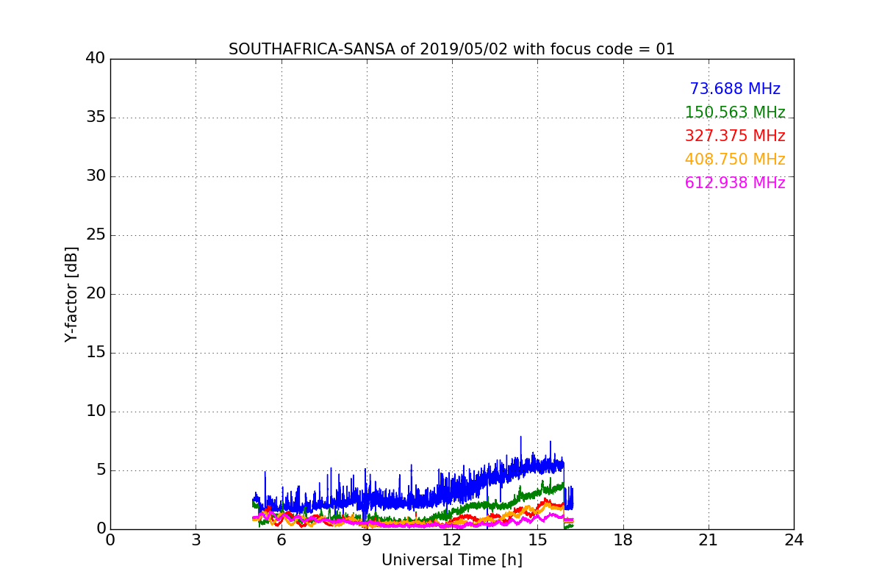Click the x-axis tick label 24

tap(794, 540)
